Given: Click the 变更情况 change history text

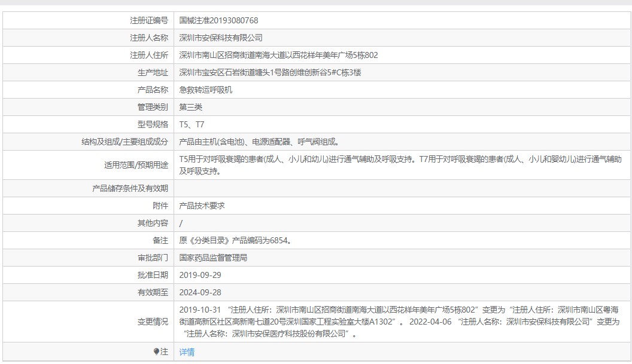Looking at the screenshot, I should (x=399, y=322).
